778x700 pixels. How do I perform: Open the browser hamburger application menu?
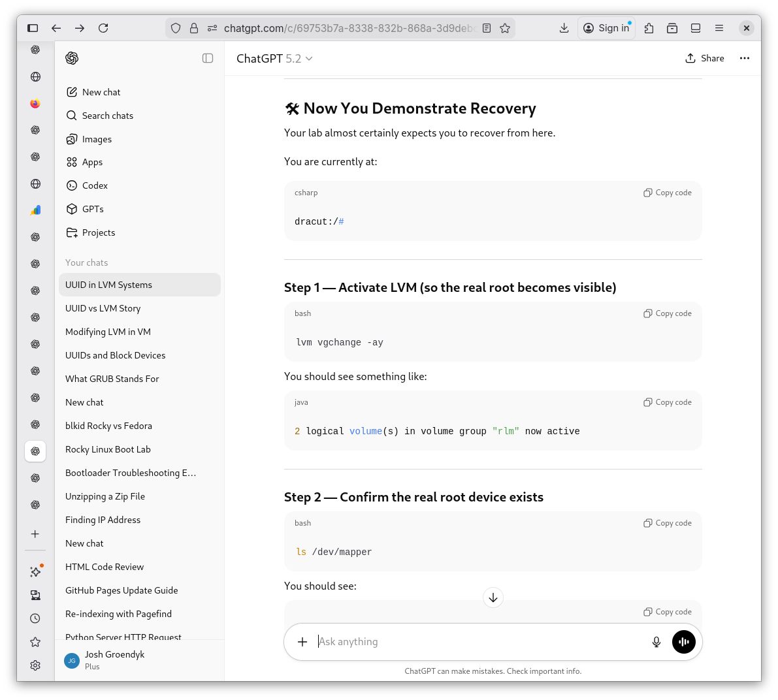(x=719, y=28)
